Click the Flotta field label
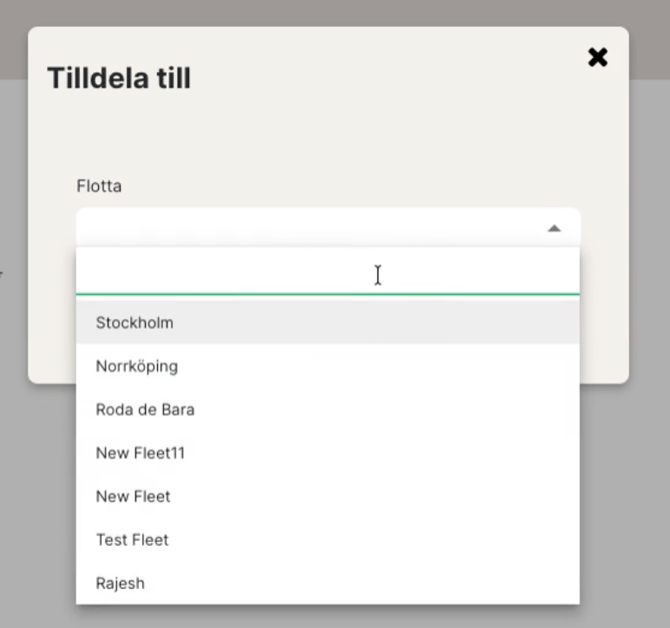The height and width of the screenshot is (628, 670). tap(99, 186)
